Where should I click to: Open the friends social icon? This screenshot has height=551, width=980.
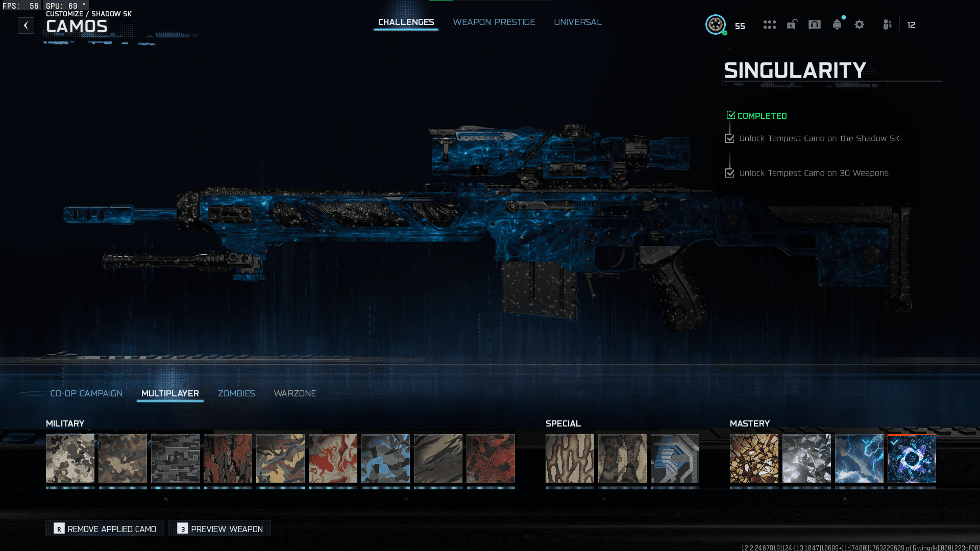(x=888, y=24)
